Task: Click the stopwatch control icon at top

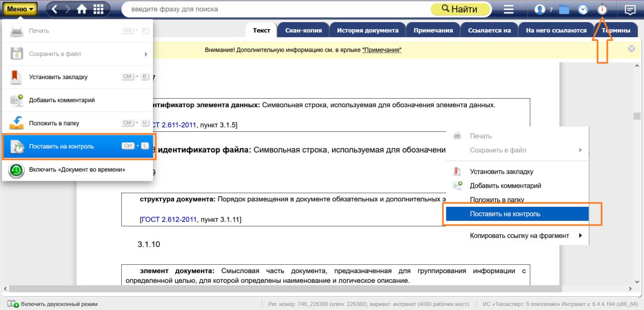Action: click(602, 9)
